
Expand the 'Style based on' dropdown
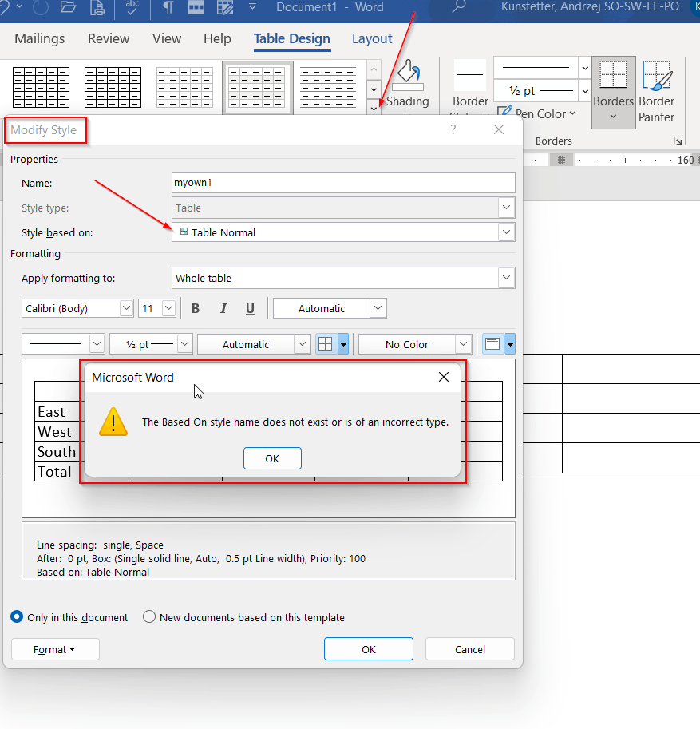pos(506,232)
